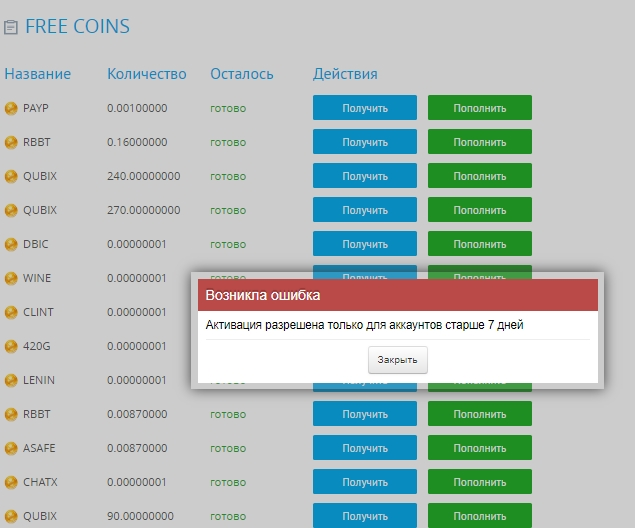The image size is (635, 528).
Task: Click the PAYP coin name
Action: pos(36,108)
